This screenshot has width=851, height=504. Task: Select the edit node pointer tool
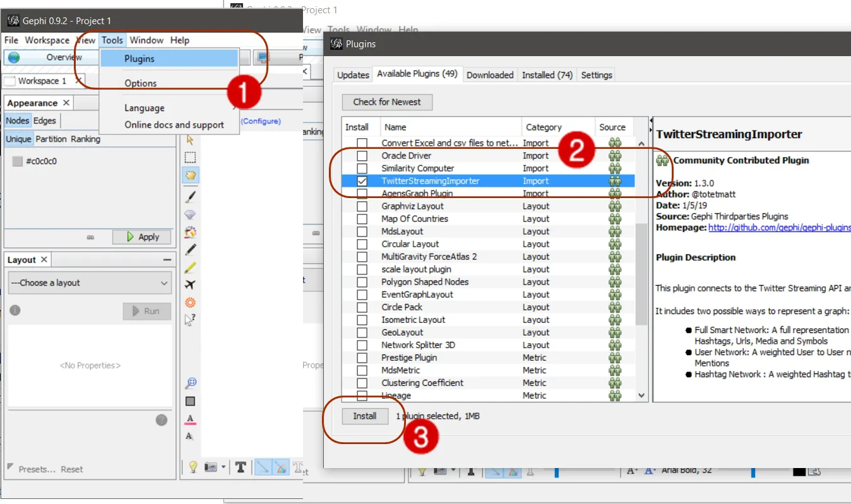point(190,320)
